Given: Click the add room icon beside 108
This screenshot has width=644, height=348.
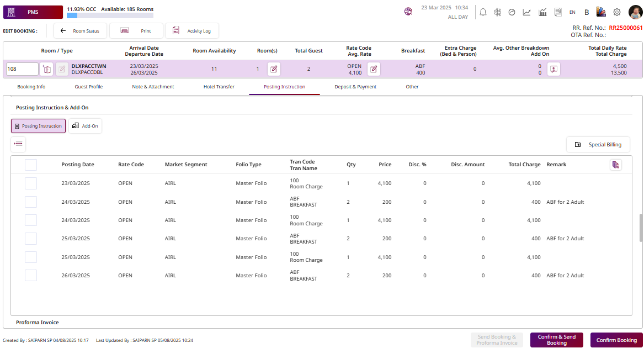Looking at the screenshot, I should pos(47,69).
